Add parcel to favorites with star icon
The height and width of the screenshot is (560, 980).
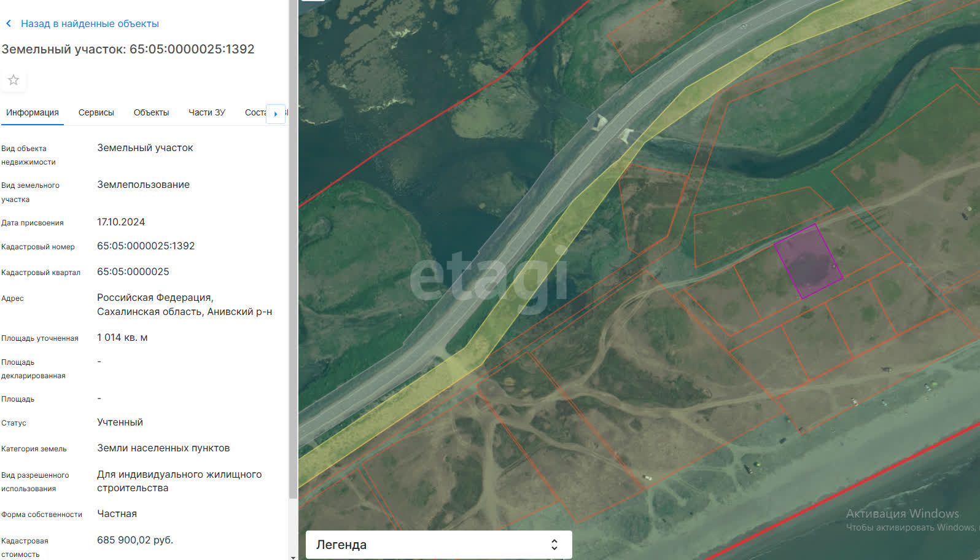14,80
